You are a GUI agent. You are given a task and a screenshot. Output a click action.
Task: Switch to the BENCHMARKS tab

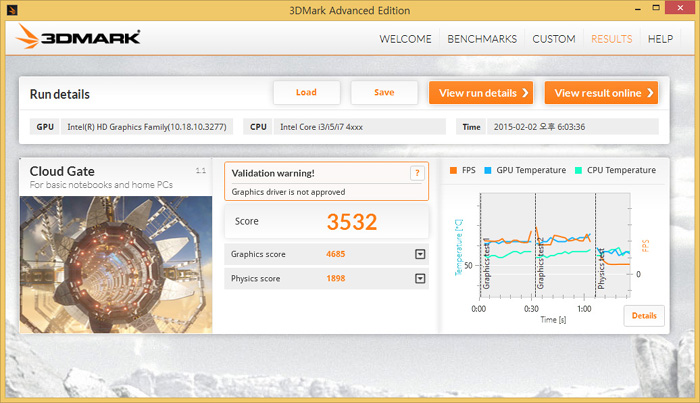482,39
